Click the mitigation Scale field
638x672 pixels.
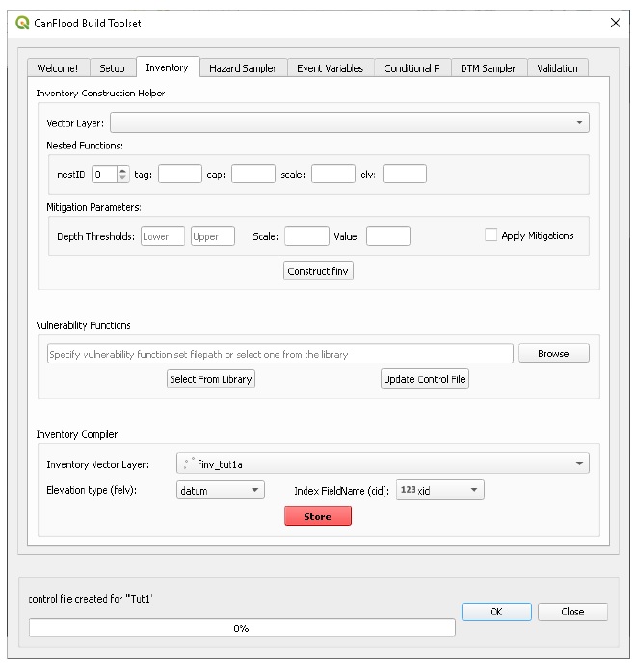click(306, 235)
